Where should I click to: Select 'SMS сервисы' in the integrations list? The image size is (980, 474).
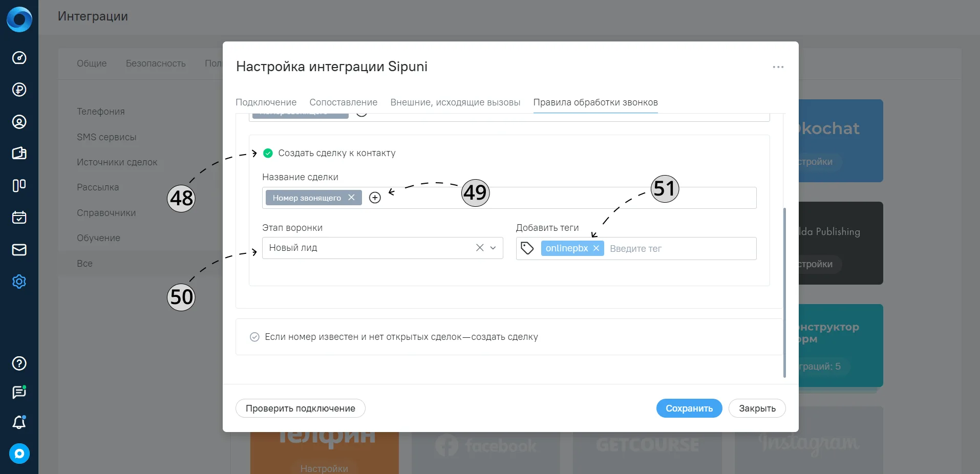pyautogui.click(x=106, y=137)
